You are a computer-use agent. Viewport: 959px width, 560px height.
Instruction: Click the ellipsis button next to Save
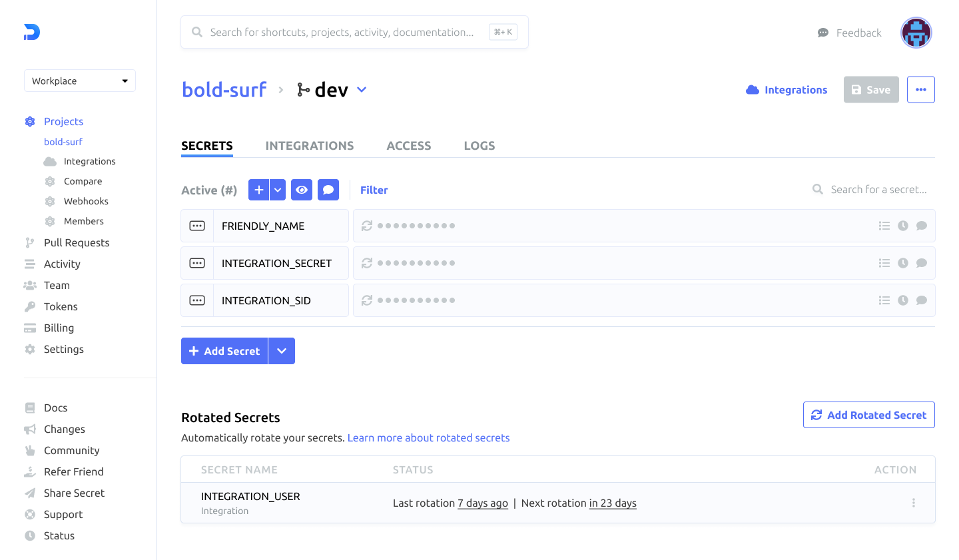(920, 89)
